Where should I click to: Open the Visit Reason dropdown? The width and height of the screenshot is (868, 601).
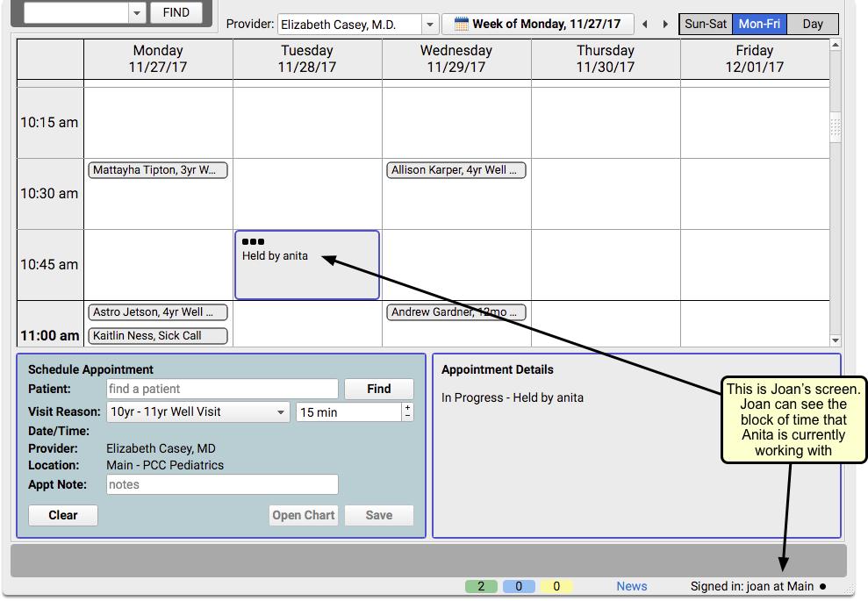[x=197, y=411]
